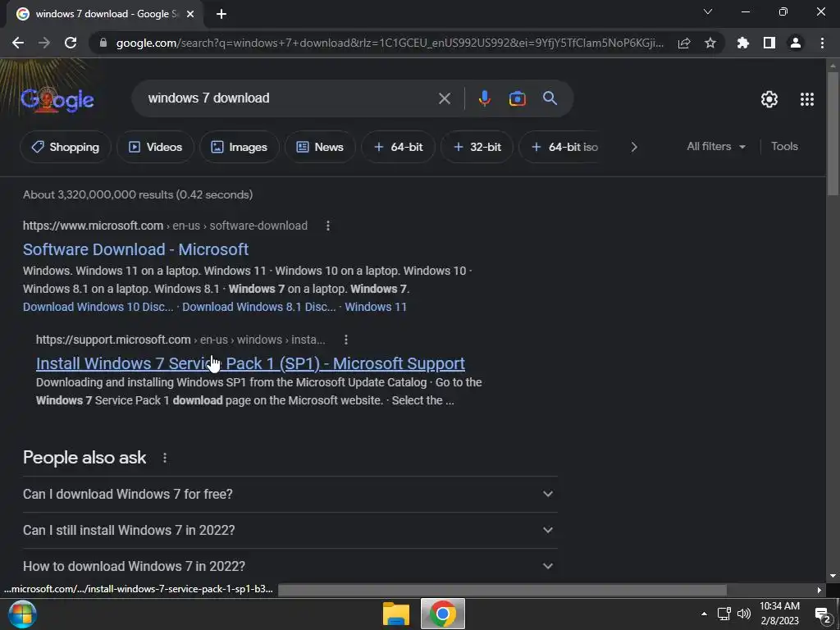
Task: Open Chrome three-dot menu
Action: (822, 43)
